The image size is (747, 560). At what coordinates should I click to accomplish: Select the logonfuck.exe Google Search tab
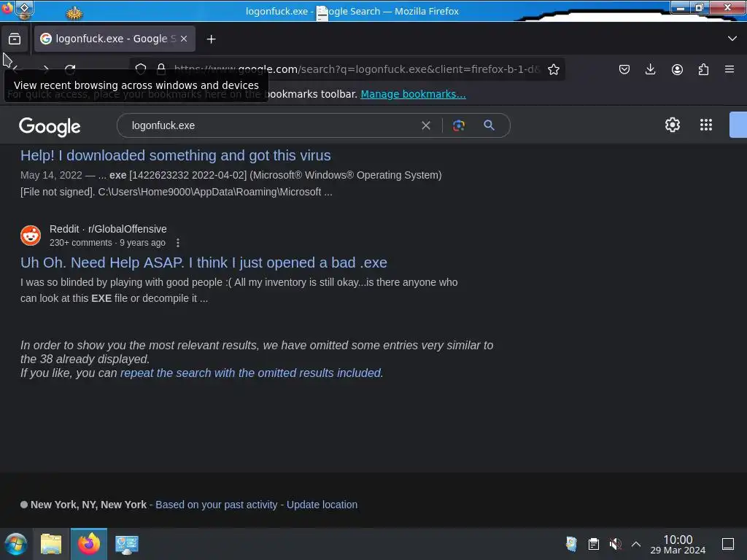click(115, 39)
